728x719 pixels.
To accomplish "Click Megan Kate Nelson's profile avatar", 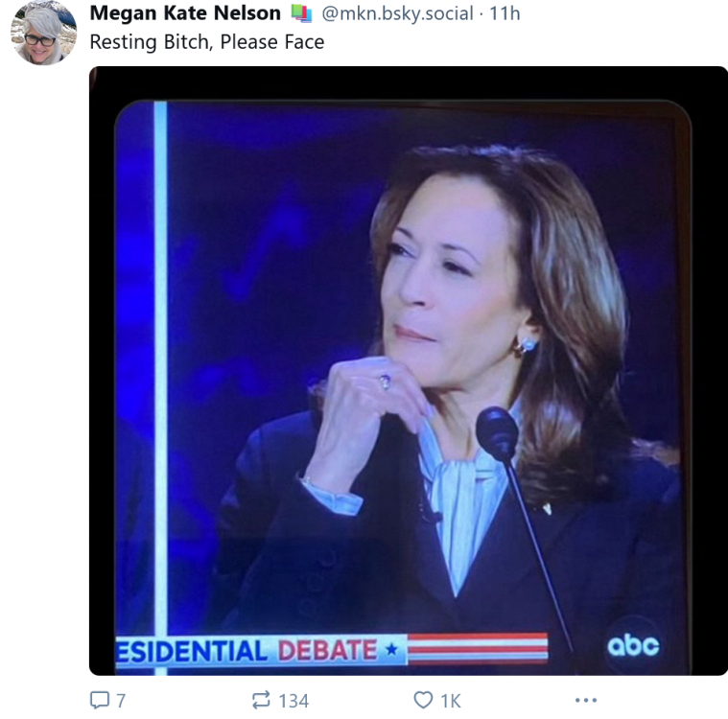I will pyautogui.click(x=43, y=33).
